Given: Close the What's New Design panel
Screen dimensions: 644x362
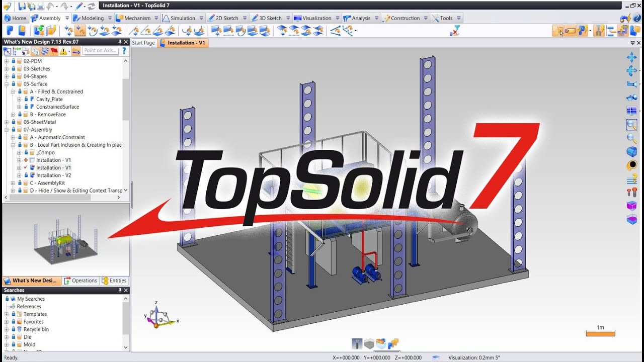Looking at the screenshot, I should (126, 42).
